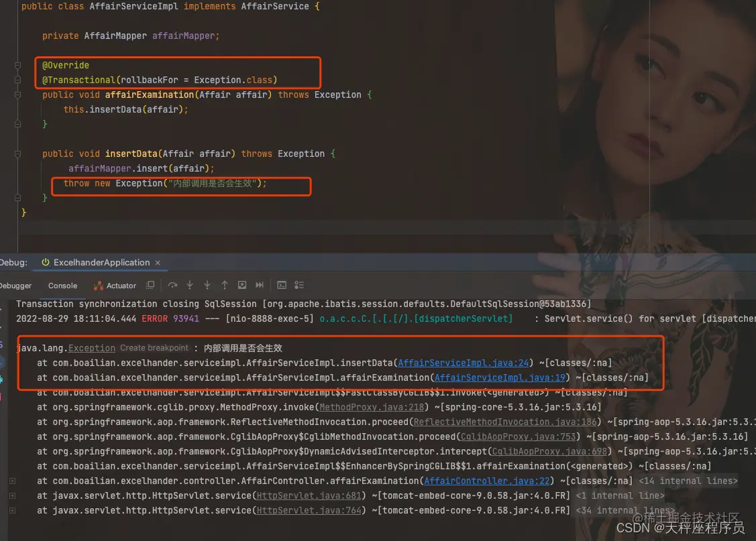
Task: Click the Force Step Into icon
Action: [x=207, y=285]
